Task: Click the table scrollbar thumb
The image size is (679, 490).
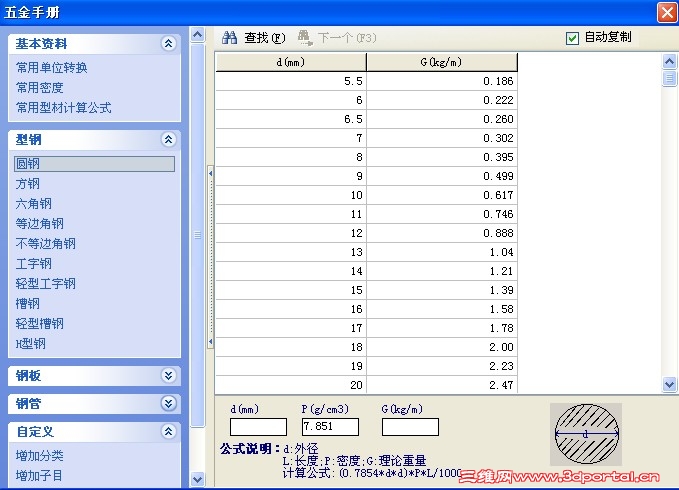Action: pos(669,78)
